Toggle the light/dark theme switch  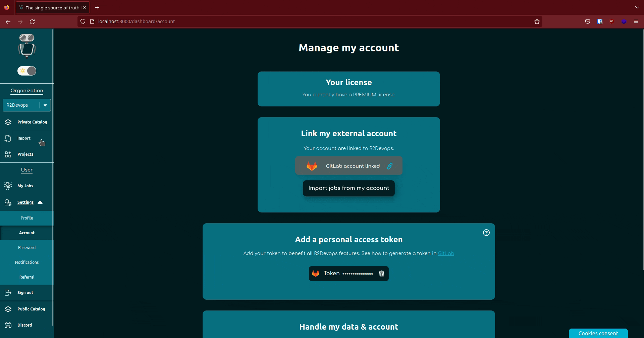click(27, 71)
